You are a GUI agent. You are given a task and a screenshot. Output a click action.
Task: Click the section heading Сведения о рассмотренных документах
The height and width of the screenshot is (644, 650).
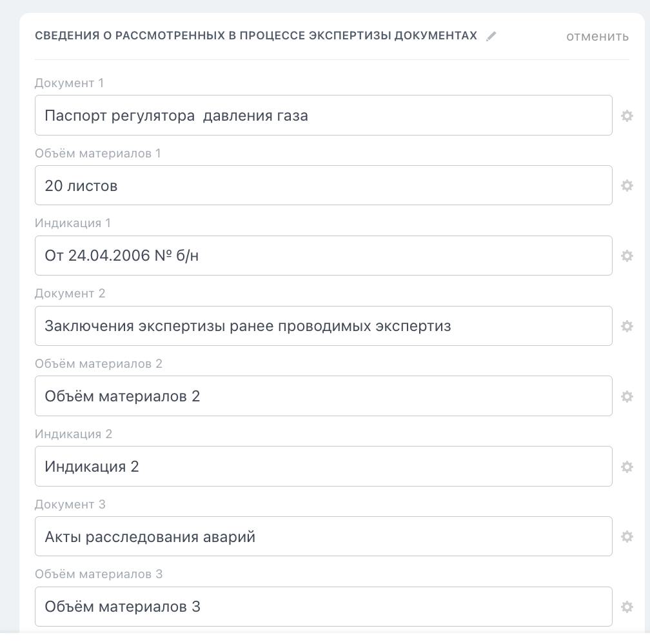coord(255,36)
